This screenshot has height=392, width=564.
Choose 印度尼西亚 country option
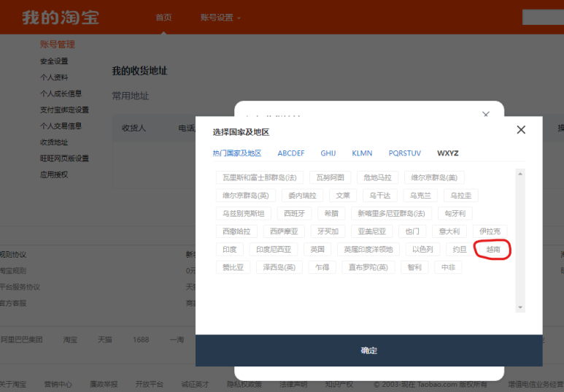click(274, 250)
